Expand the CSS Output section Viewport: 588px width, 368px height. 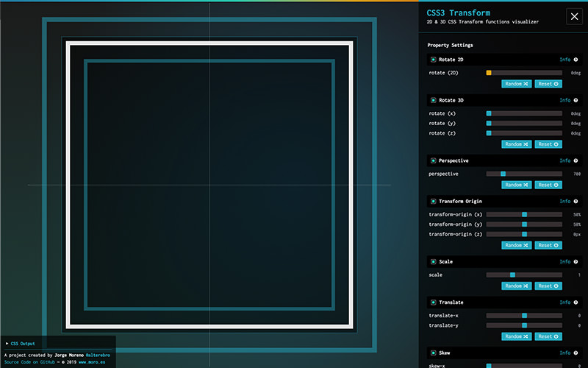(x=21, y=343)
